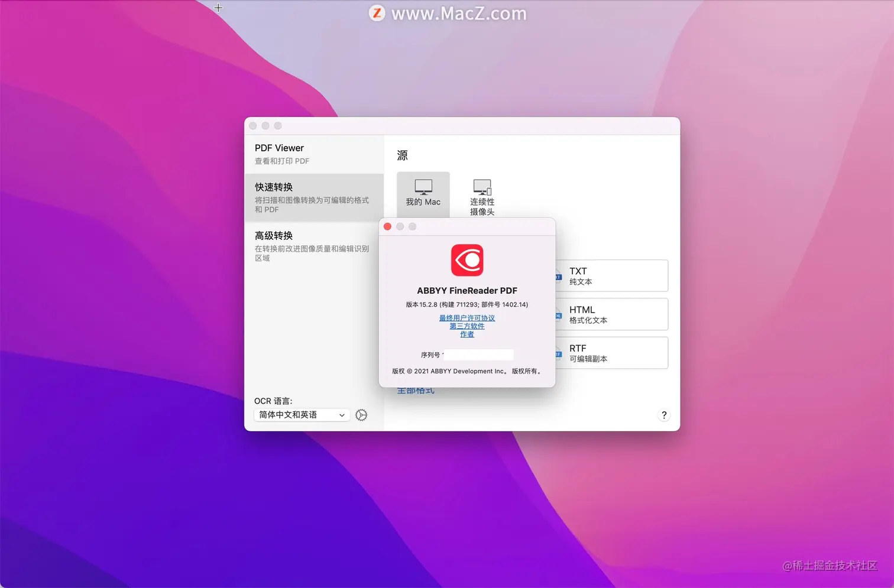Open the 第三方软件 third-party software link
This screenshot has height=588, width=894.
(467, 326)
